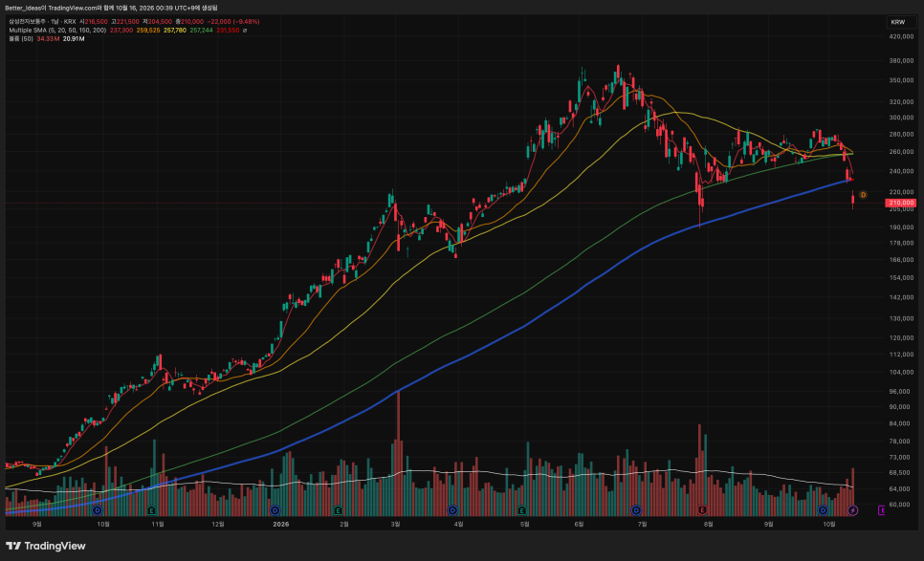Click the orange D marker beside the latest candle

pos(863,195)
